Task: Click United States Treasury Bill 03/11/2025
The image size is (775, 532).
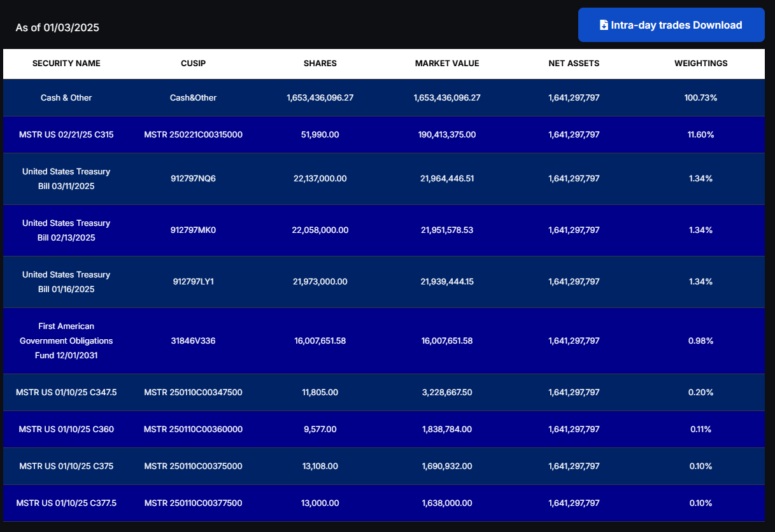Action: (x=66, y=179)
